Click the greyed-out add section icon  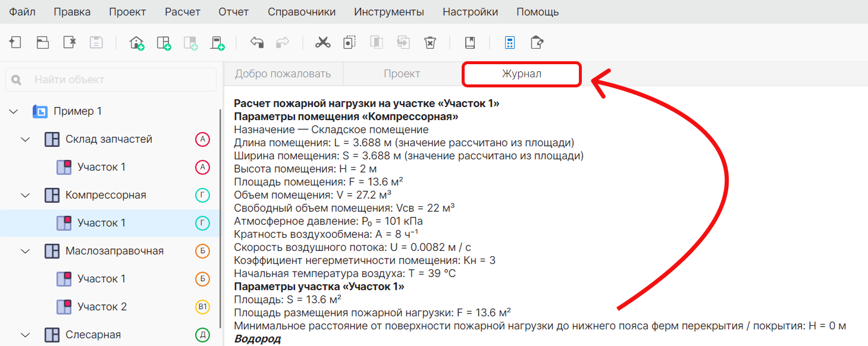[190, 43]
